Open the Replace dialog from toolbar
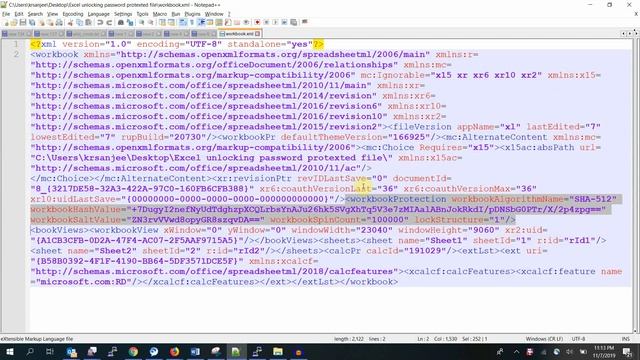Screen dimensions: 640x360 130,22
